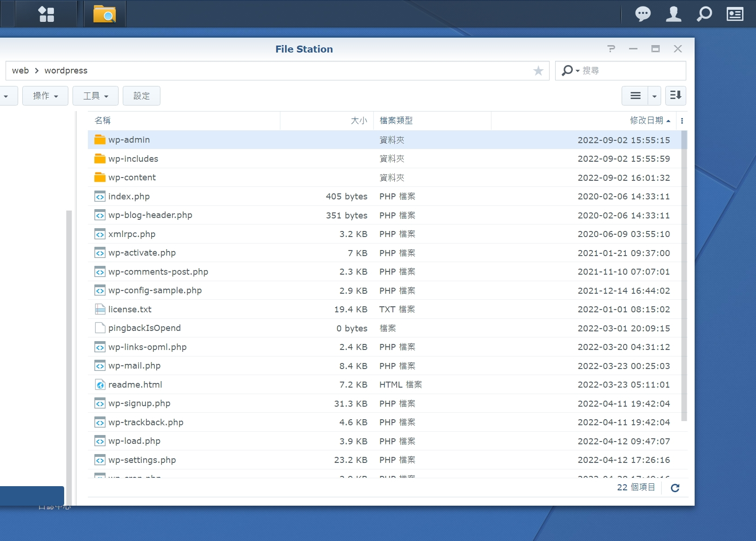The width and height of the screenshot is (756, 541).
Task: Open the view mode dropdown arrow
Action: (655, 96)
